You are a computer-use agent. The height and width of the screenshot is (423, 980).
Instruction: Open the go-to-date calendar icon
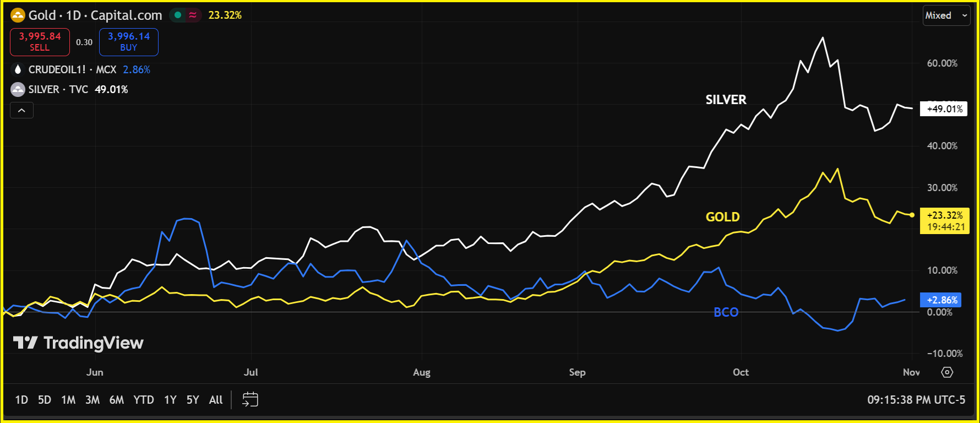click(250, 399)
